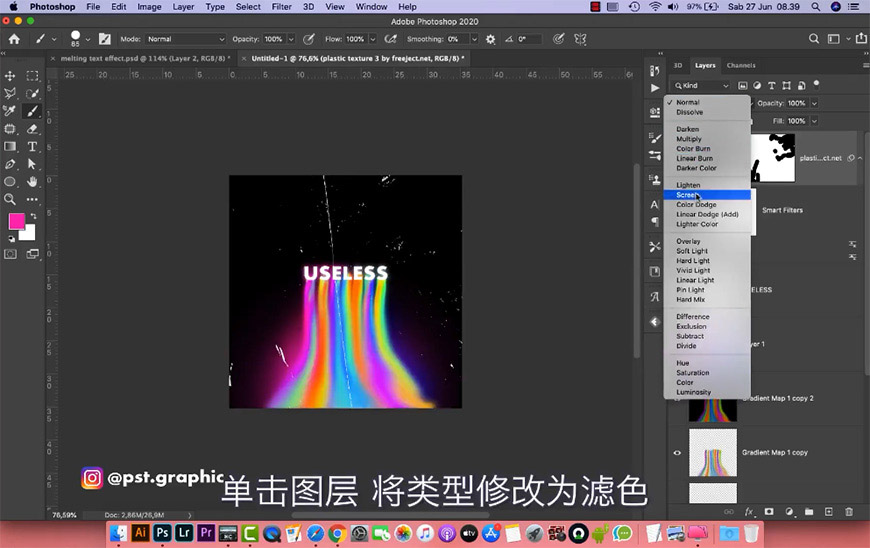This screenshot has width=870, height=548.
Task: Click the search icon in options bar
Action: coord(813,39)
